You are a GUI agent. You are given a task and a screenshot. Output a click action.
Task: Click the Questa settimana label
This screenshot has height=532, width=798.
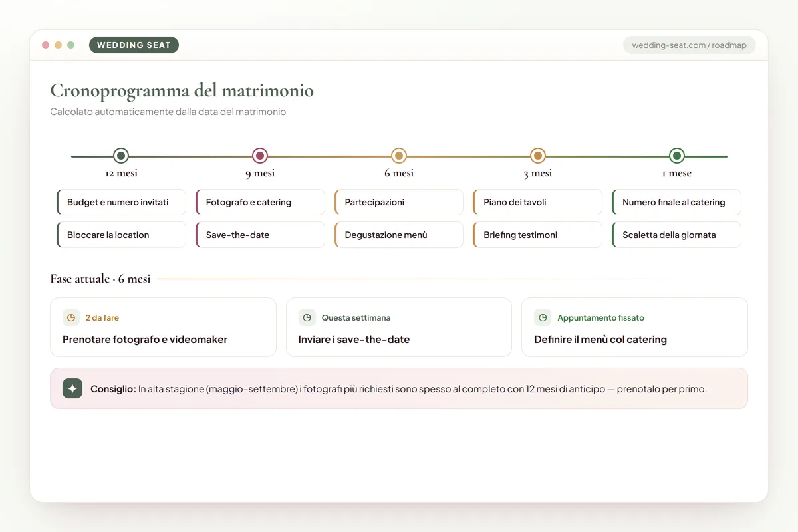point(356,318)
